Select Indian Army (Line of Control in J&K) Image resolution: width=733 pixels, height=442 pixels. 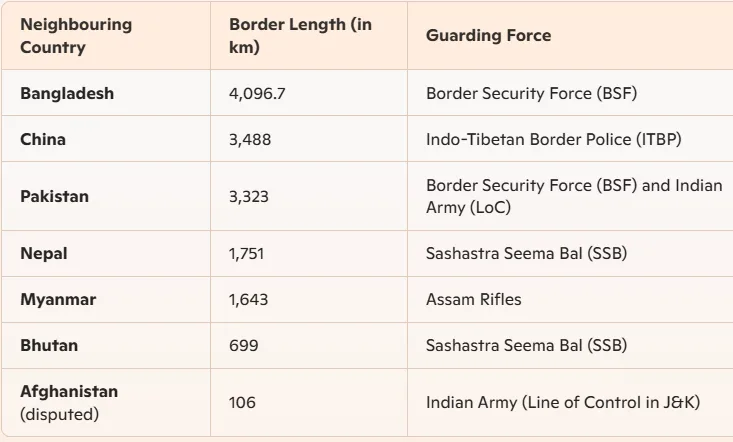click(x=562, y=402)
